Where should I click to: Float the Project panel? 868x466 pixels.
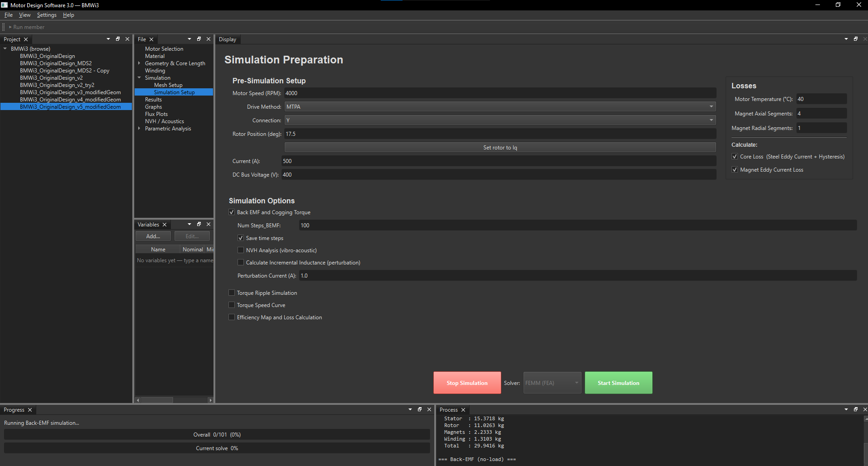click(118, 39)
